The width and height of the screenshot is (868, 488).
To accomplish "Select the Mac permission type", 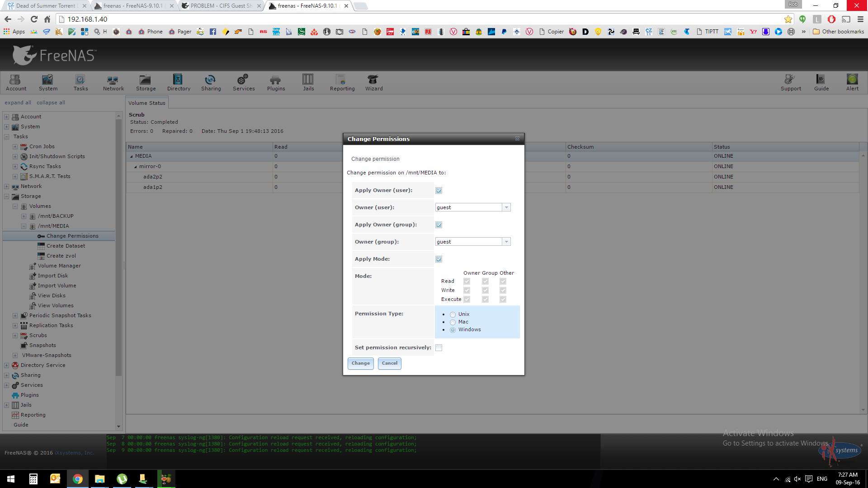I will coord(453,322).
